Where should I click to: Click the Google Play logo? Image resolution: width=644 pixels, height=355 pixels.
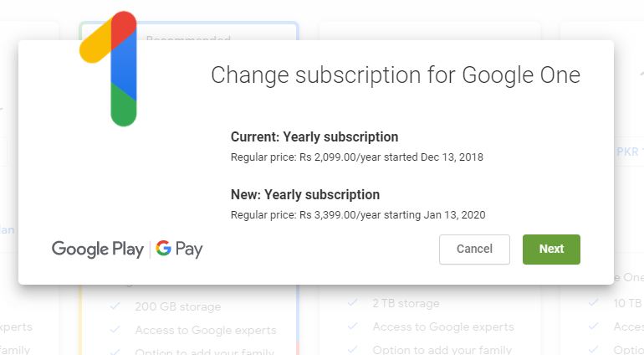pos(98,249)
